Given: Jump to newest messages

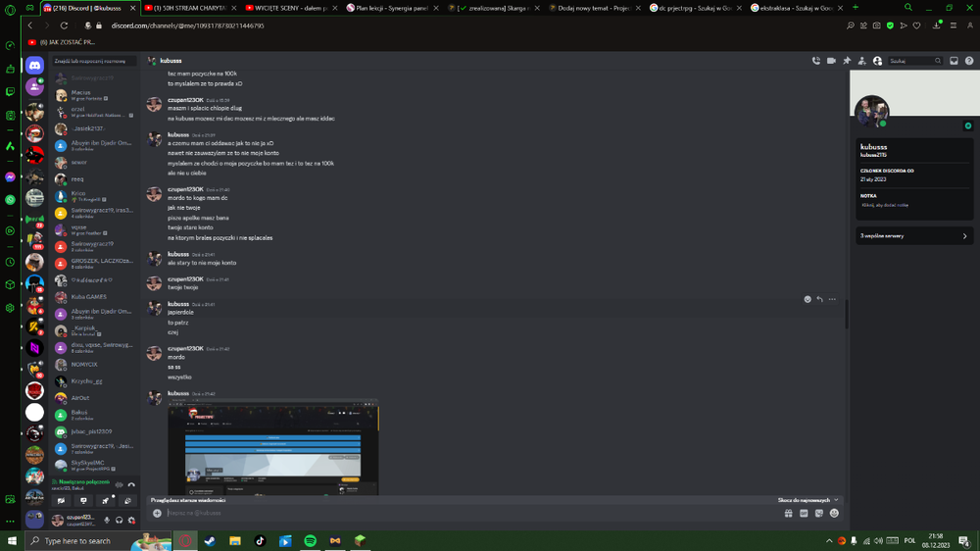Looking at the screenshot, I should 804,500.
